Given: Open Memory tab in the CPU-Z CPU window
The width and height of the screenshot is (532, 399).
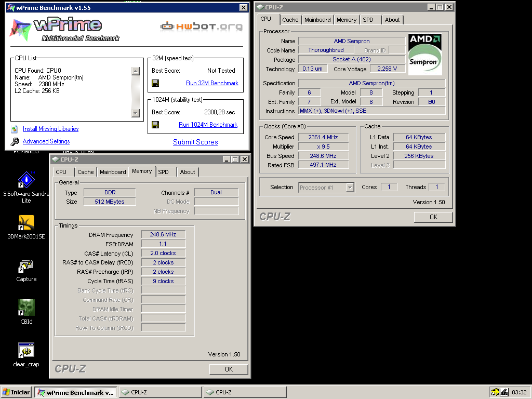Looking at the screenshot, I should 347,20.
